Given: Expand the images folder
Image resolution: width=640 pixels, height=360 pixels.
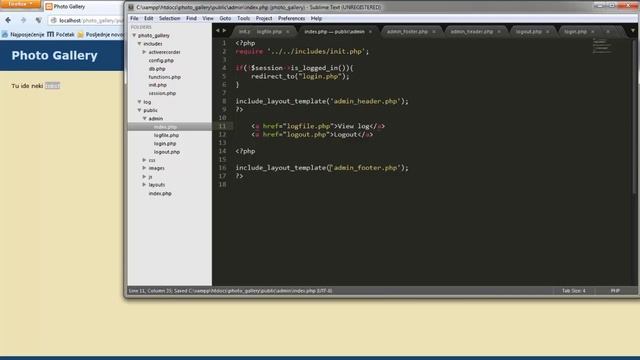Looking at the screenshot, I should click(x=144, y=168).
